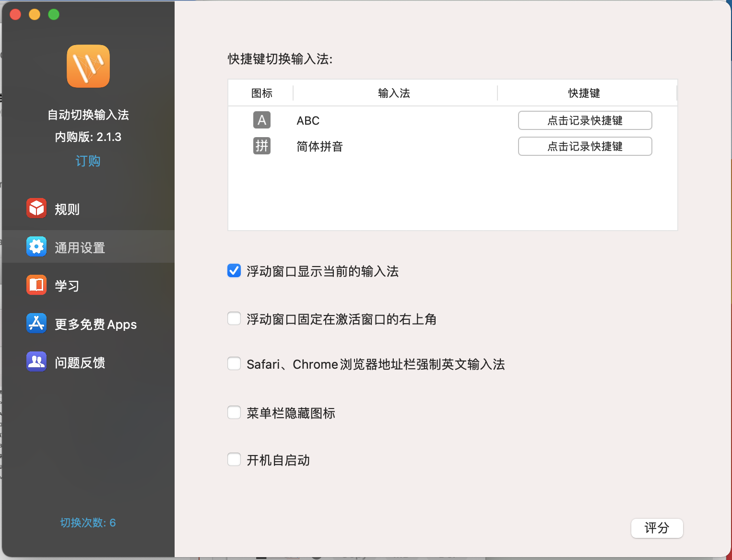Click the 切换次数: 6 counter
This screenshot has height=560, width=732.
[x=88, y=523]
